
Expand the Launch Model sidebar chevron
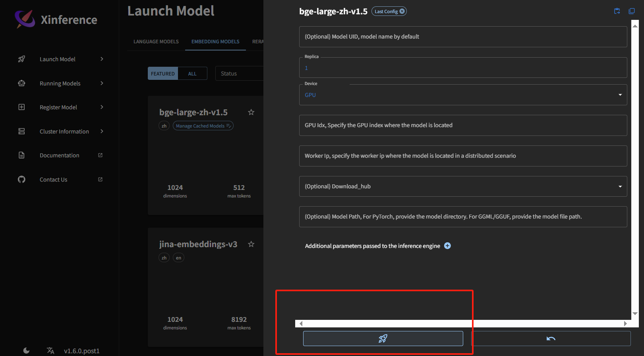102,59
